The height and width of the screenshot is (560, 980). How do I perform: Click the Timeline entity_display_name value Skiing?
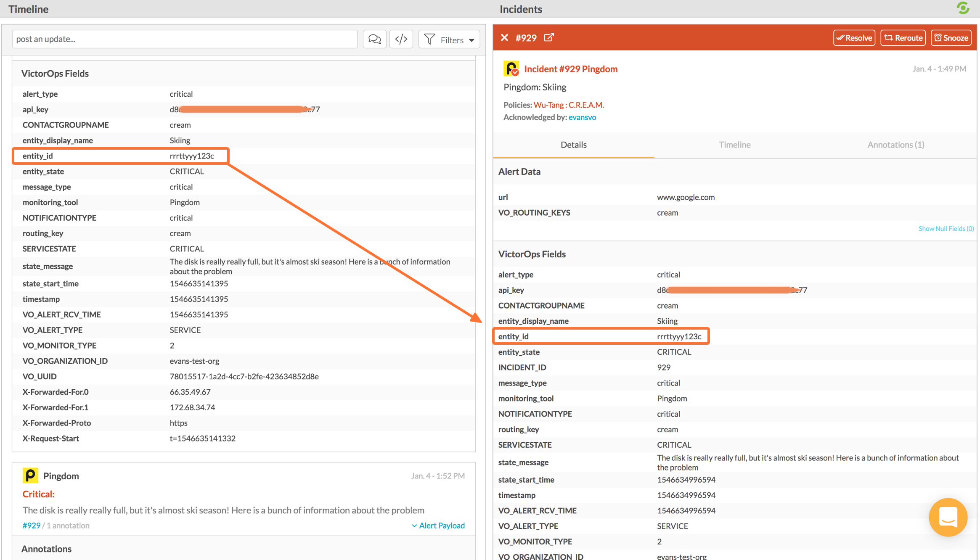pos(180,140)
